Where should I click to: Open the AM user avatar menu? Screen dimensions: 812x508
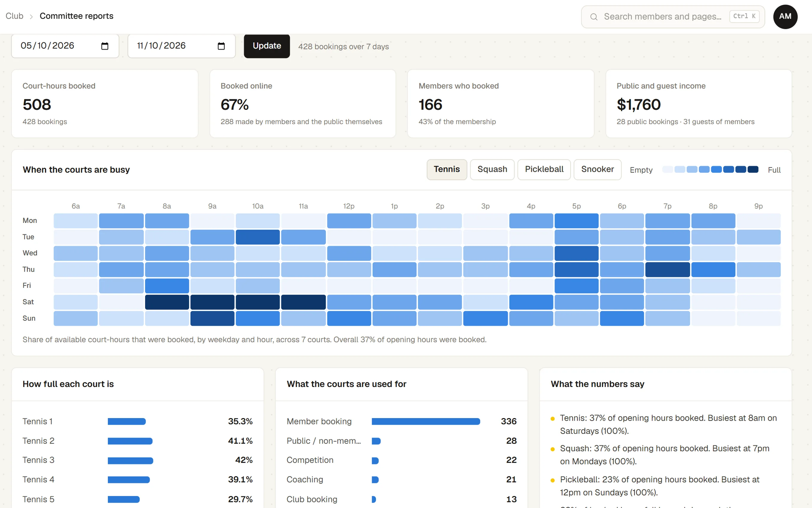click(785, 16)
